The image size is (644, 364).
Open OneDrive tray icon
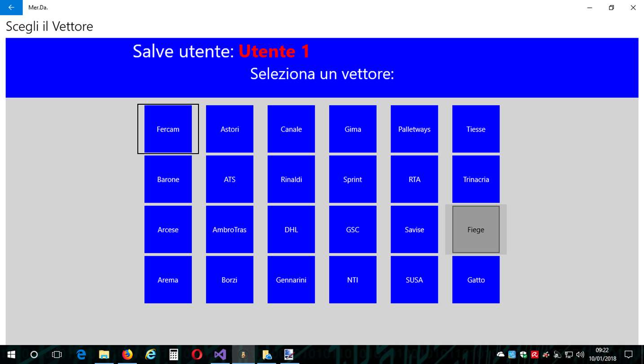(500, 355)
